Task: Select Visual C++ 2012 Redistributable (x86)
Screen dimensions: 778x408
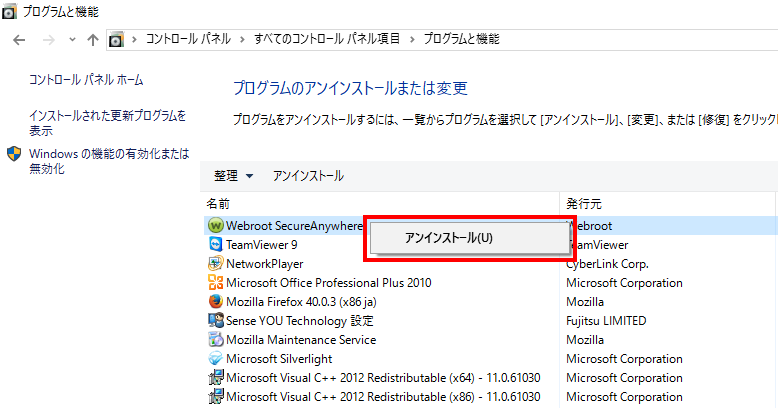Action: [x=383, y=397]
